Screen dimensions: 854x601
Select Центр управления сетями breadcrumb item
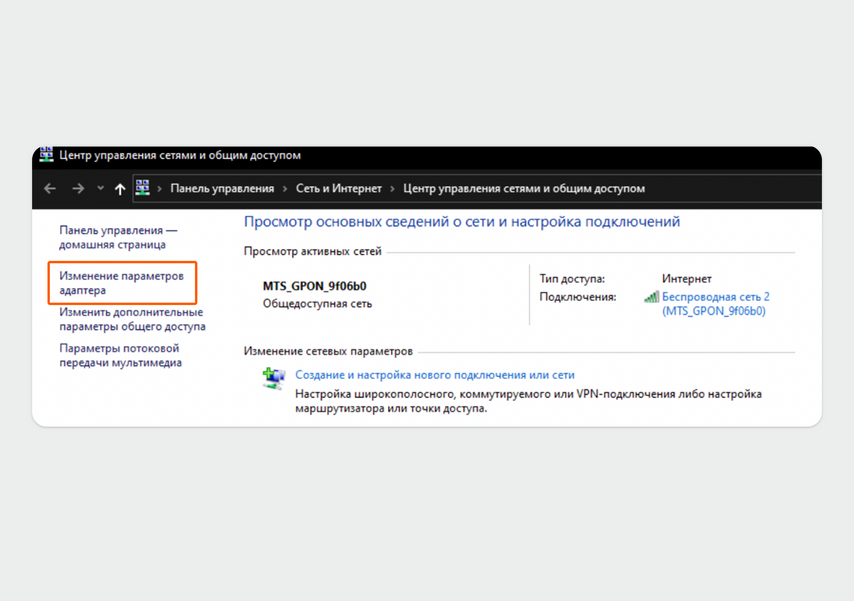pos(524,189)
